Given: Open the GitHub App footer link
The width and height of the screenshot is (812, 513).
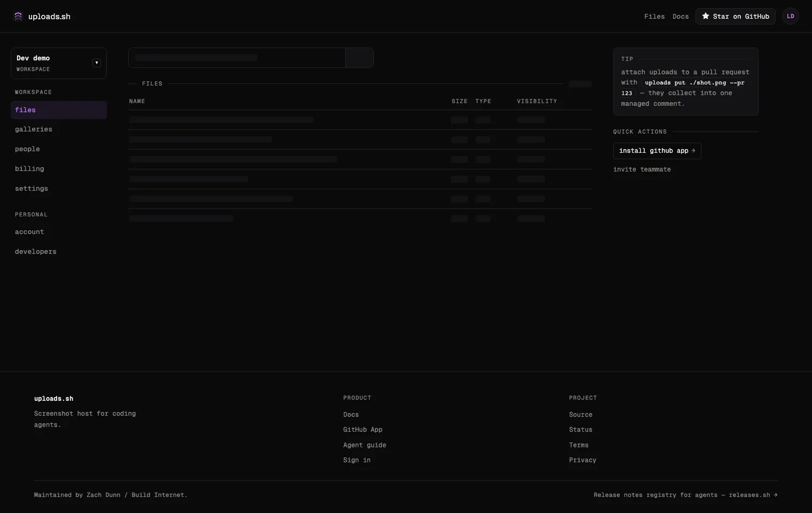Looking at the screenshot, I should tap(363, 430).
